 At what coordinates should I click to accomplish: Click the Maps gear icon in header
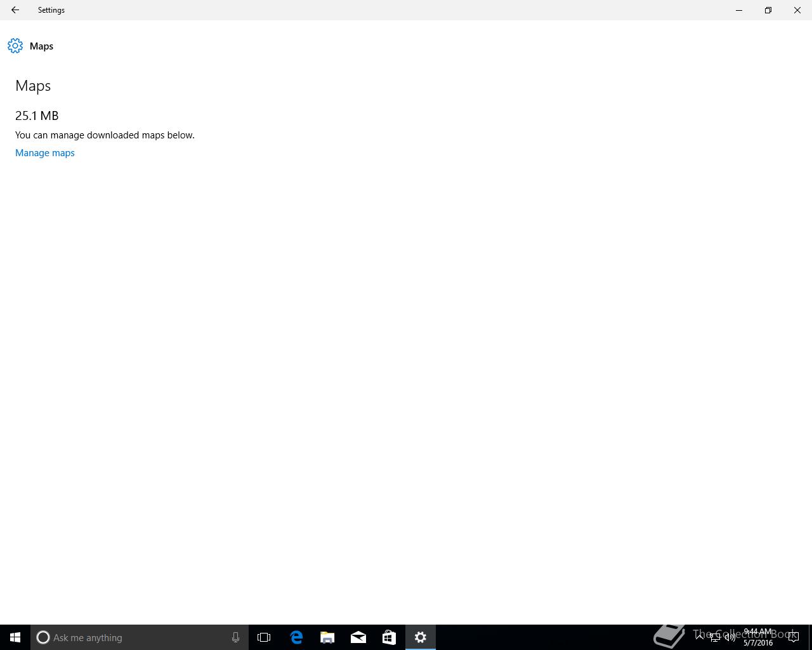(15, 46)
